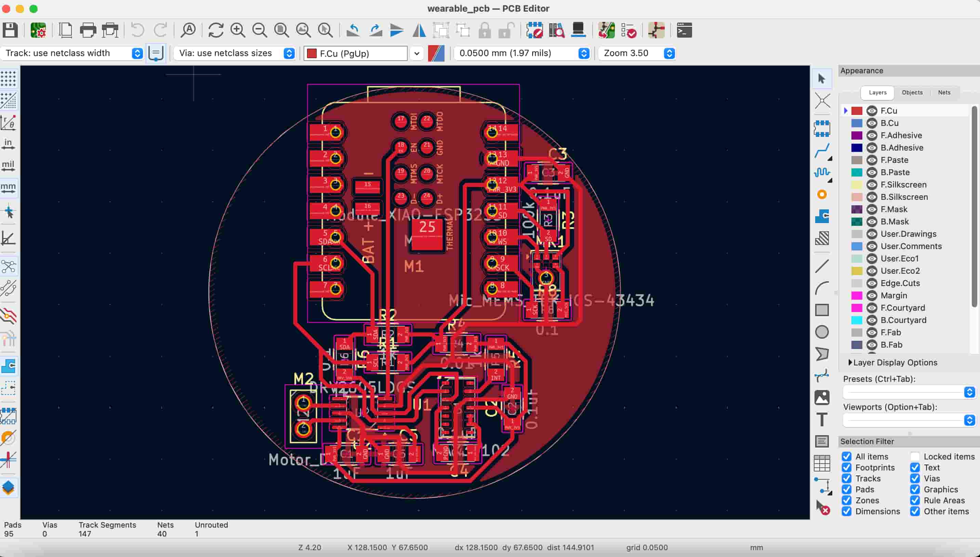Enable the Locked items checkbox

[915, 456]
